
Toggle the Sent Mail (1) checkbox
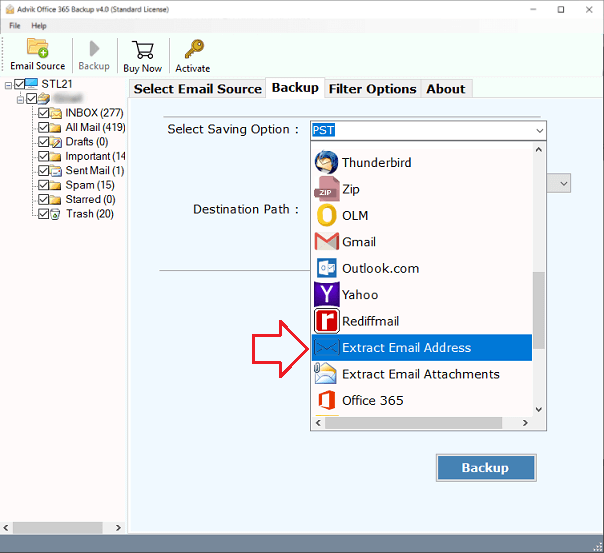tap(44, 171)
